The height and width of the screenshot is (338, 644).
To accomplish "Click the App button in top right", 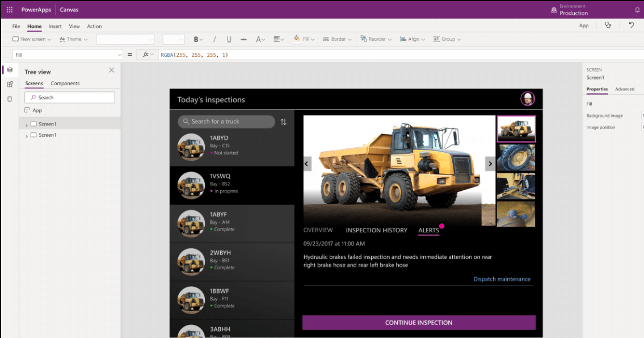I will click(x=584, y=26).
